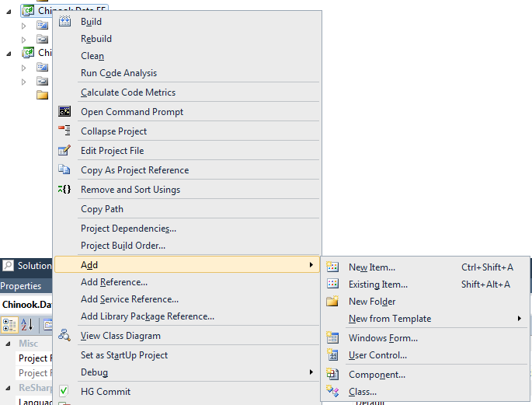
Task: Expand the New from Template submenu arrow
Action: 519,319
